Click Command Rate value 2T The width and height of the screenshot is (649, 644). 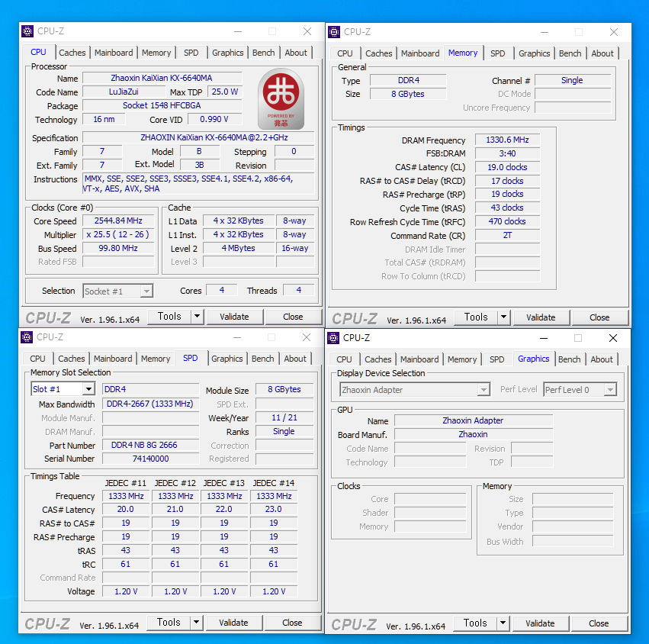pyautogui.click(x=507, y=235)
